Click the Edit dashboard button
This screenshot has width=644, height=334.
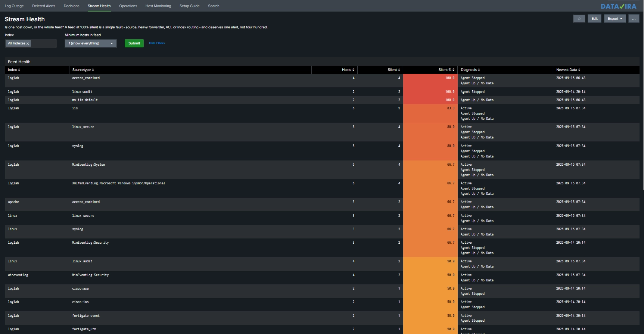point(594,19)
